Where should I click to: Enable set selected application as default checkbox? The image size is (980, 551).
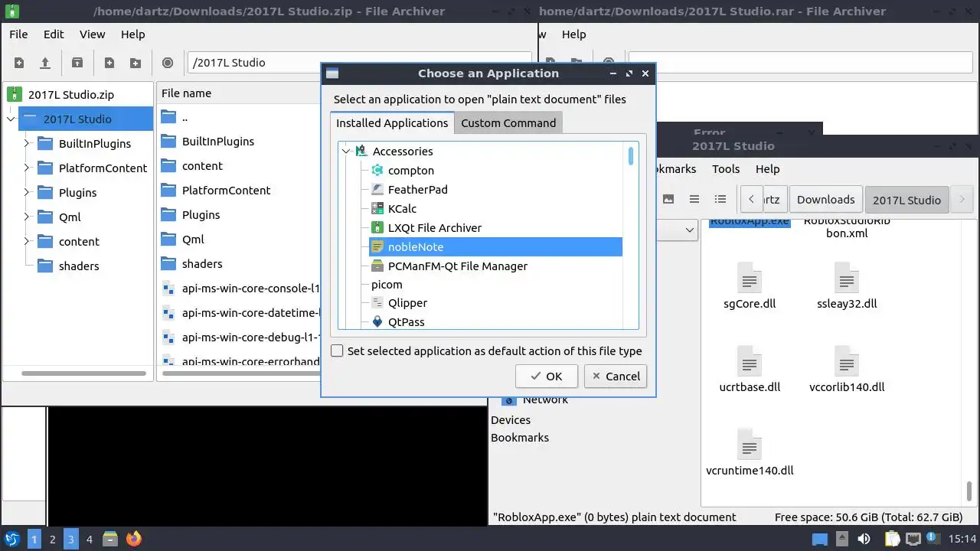tap(337, 350)
